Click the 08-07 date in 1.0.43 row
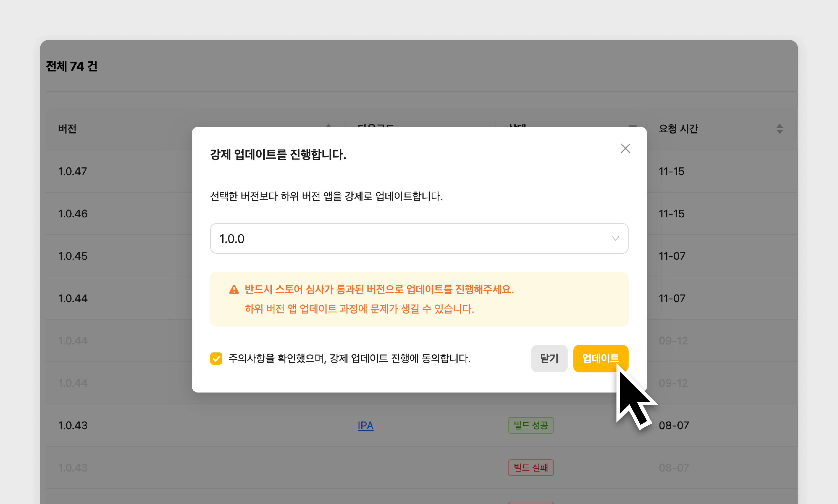 point(674,425)
